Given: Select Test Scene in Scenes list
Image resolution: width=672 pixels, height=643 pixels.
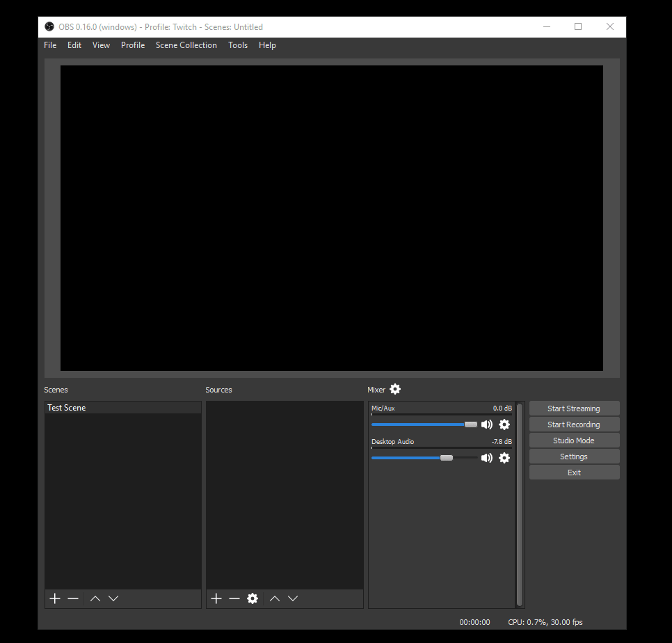Looking at the screenshot, I should pos(123,408).
